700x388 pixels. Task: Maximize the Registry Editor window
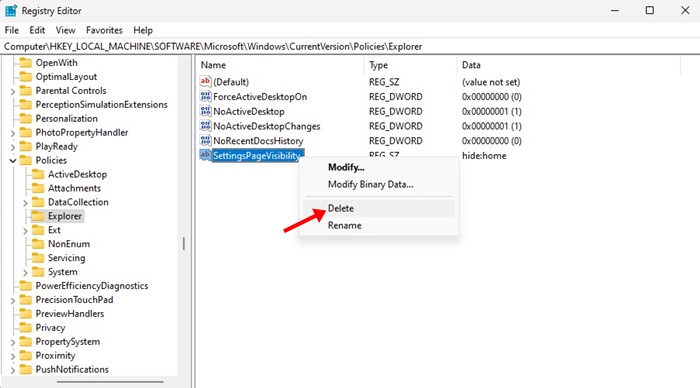650,10
